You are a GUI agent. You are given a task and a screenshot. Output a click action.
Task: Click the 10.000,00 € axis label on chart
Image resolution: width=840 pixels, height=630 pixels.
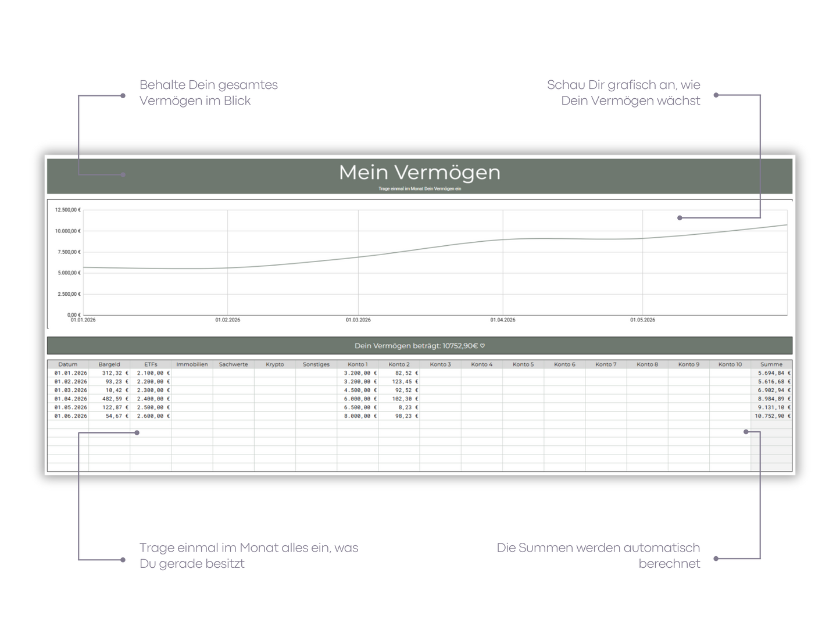tap(68, 231)
